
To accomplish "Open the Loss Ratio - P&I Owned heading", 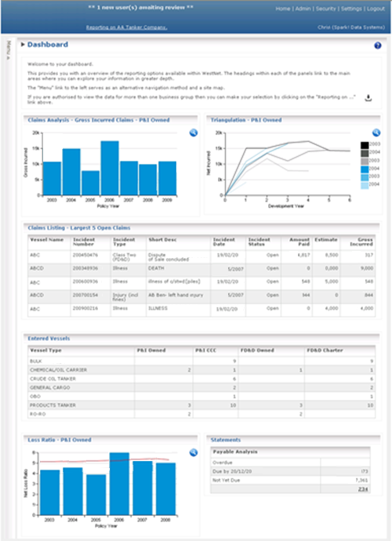I will (x=60, y=440).
